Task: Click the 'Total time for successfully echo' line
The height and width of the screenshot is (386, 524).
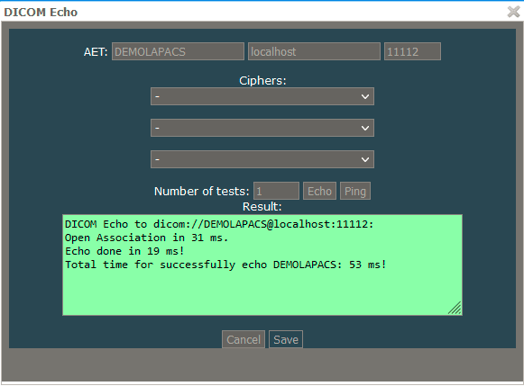Action: [226, 265]
